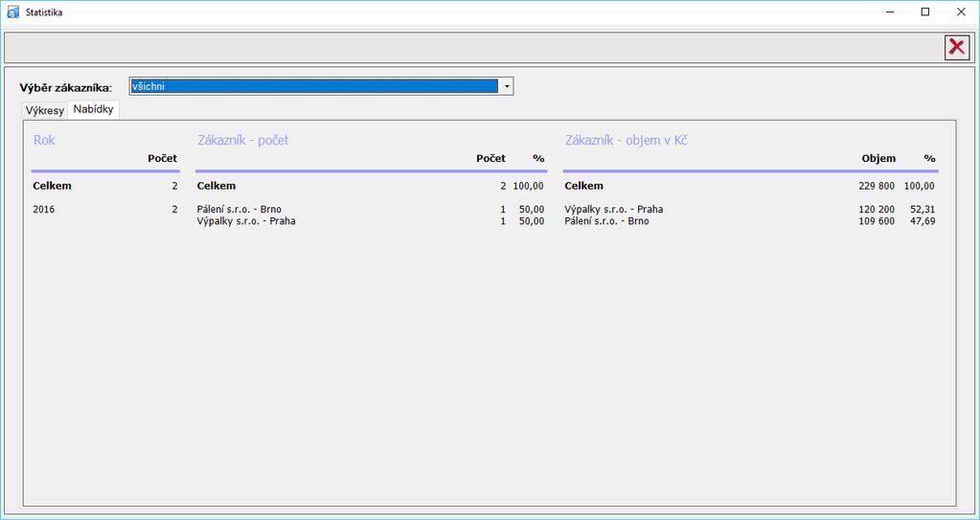Click the 'Objem' column header
Screen dimensions: 980x520
(878, 159)
